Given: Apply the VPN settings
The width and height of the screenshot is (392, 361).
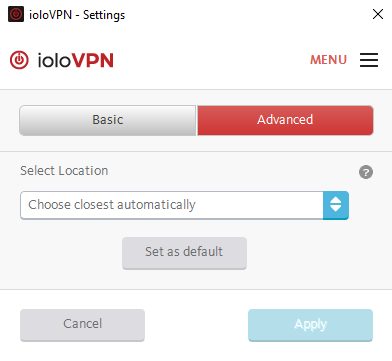Looking at the screenshot, I should click(x=310, y=325).
